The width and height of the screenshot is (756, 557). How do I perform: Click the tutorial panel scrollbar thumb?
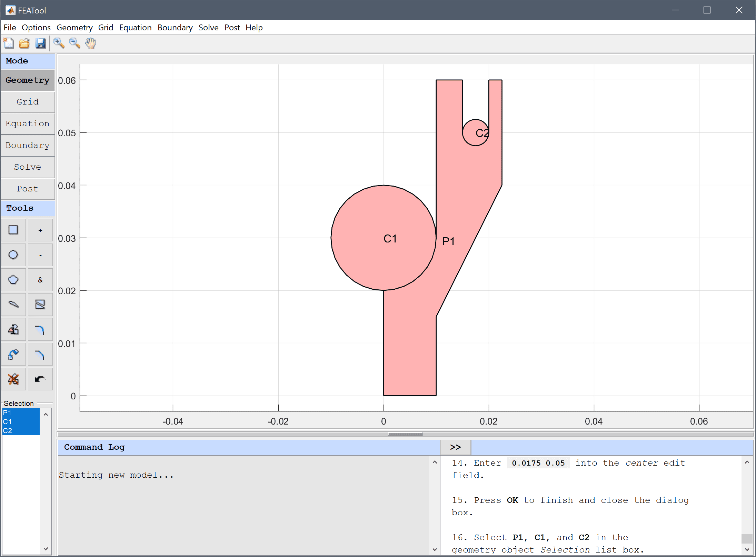tap(747, 538)
